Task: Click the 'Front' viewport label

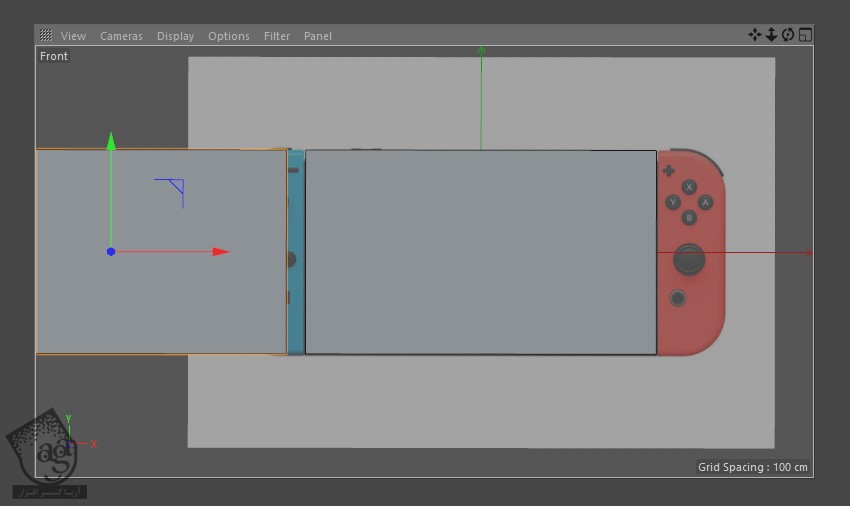Action: point(54,56)
